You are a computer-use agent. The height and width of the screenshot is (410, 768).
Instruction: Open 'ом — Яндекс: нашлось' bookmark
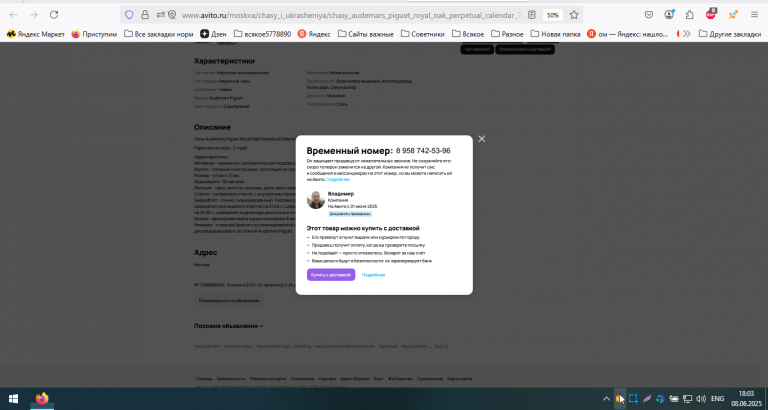click(628, 34)
